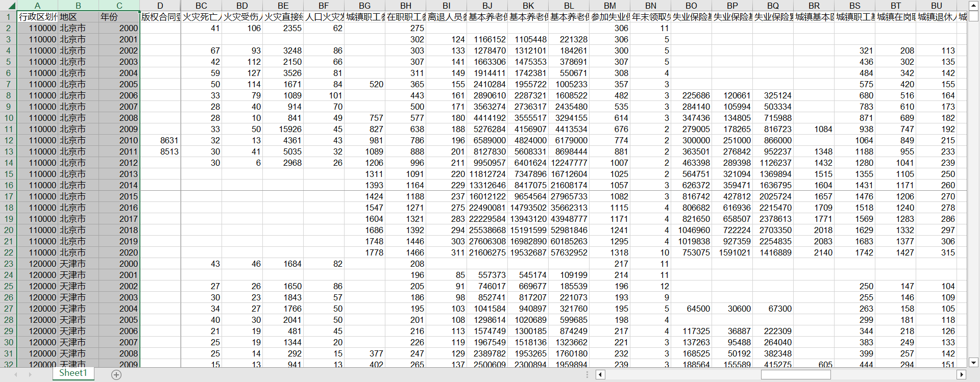
Task: Click the previous sheet navigation arrow
Action: (x=16, y=375)
